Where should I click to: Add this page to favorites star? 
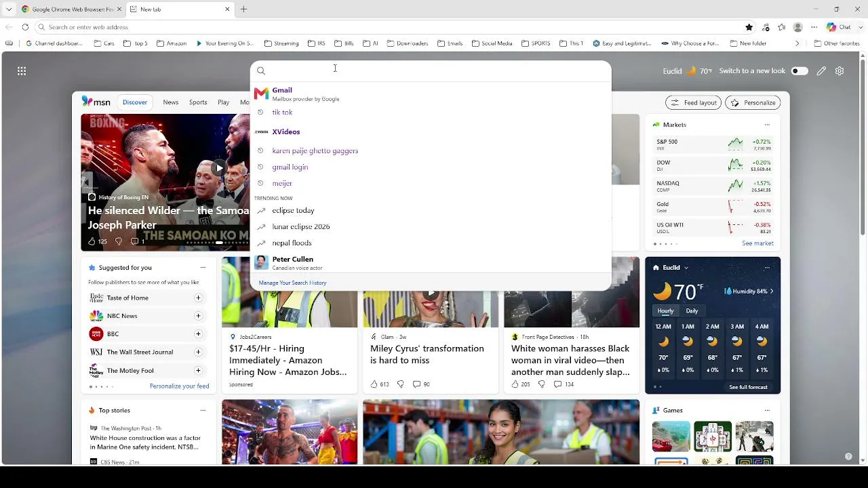pyautogui.click(x=749, y=27)
